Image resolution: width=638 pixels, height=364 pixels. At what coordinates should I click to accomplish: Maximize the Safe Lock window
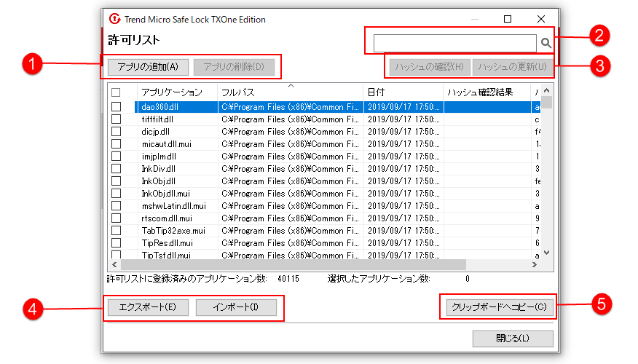pos(508,19)
